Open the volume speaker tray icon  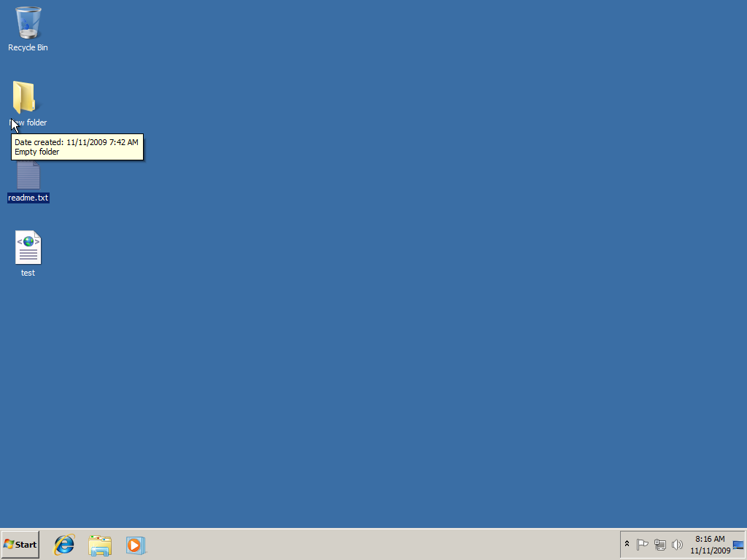point(677,544)
